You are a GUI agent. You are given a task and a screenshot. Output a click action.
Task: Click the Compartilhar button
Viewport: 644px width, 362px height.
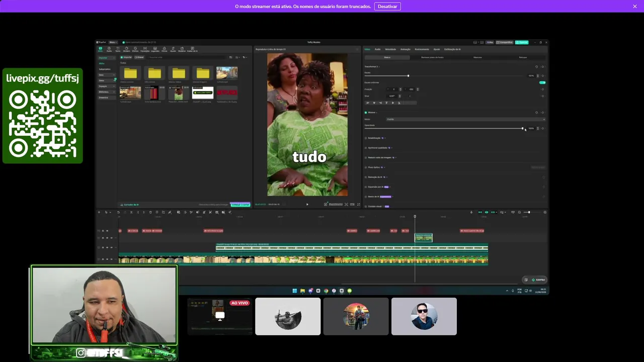tap(505, 42)
